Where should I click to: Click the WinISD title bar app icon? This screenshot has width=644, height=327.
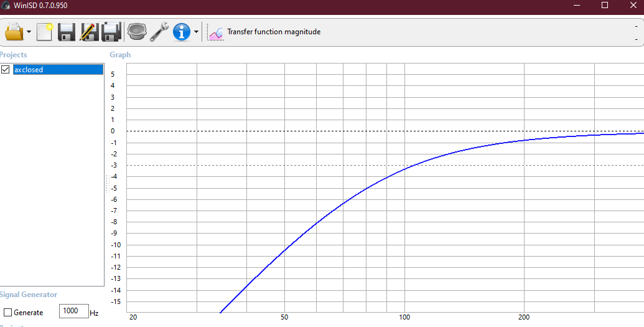coord(6,6)
